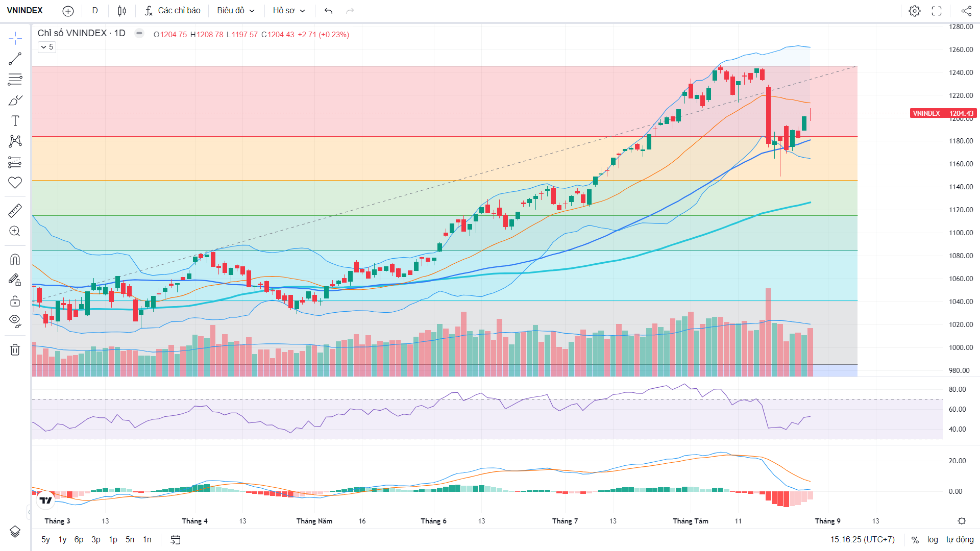The height and width of the screenshot is (551, 980).
Task: Open the Fibonacci and Gann tools
Action: (15, 80)
